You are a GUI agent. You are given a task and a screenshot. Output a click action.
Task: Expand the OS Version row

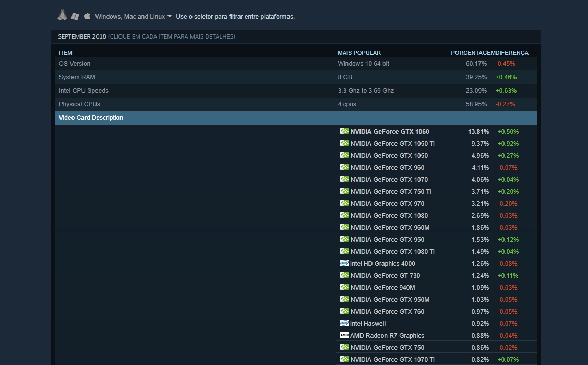(x=295, y=64)
